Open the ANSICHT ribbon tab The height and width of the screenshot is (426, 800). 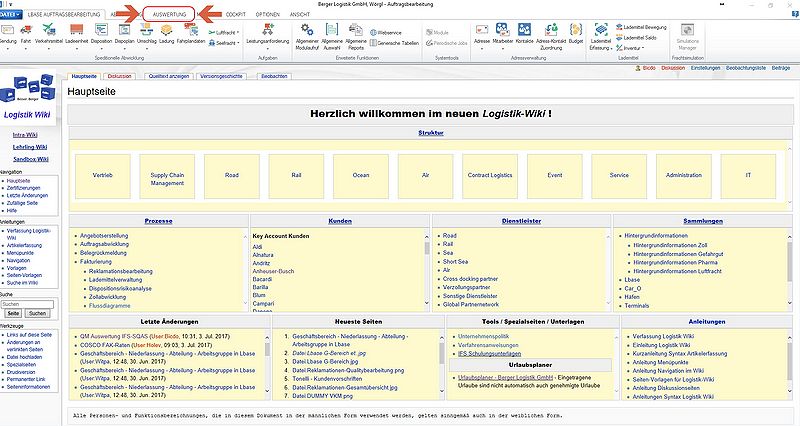pos(300,15)
